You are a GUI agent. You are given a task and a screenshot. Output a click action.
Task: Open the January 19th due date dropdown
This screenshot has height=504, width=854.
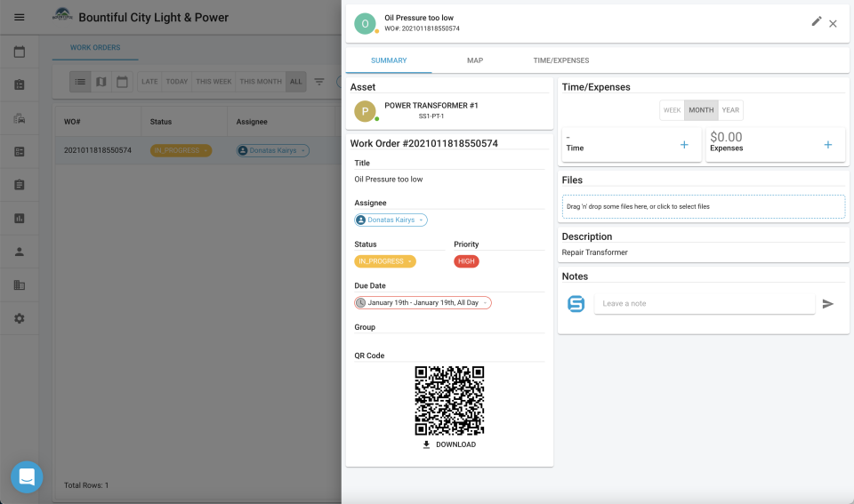pos(423,302)
